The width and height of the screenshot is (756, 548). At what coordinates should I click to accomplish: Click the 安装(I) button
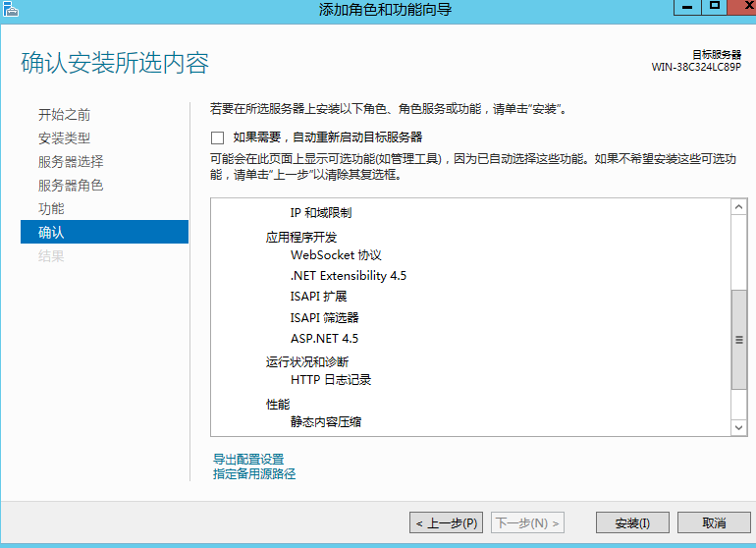click(x=626, y=522)
